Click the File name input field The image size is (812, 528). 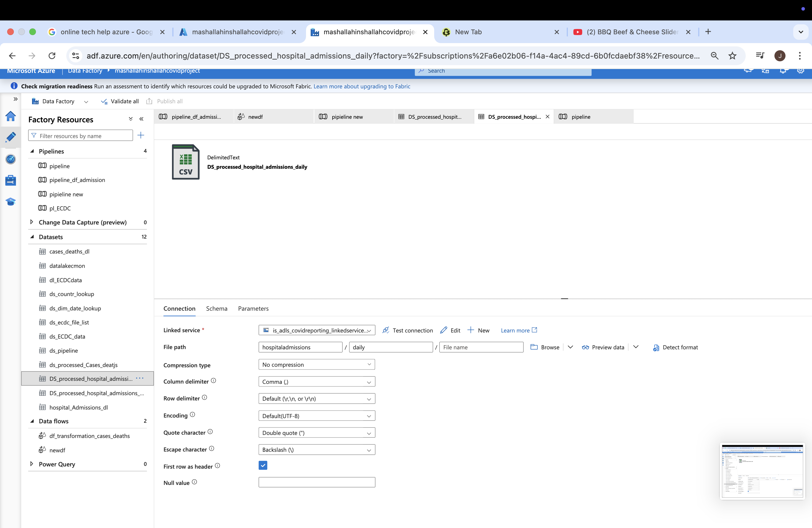(x=481, y=347)
